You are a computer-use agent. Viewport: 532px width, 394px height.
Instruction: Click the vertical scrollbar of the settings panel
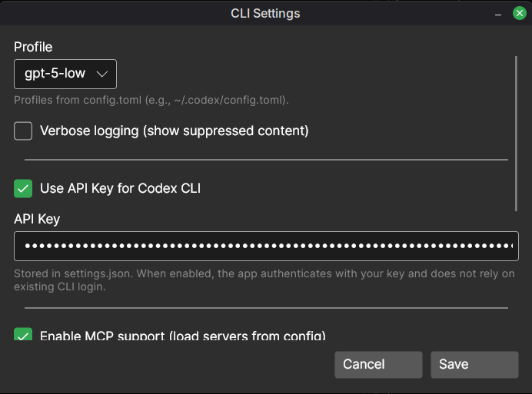point(517,132)
